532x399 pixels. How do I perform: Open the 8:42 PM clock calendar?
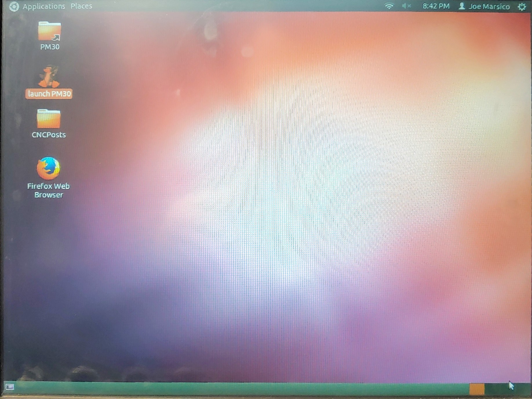tap(436, 6)
